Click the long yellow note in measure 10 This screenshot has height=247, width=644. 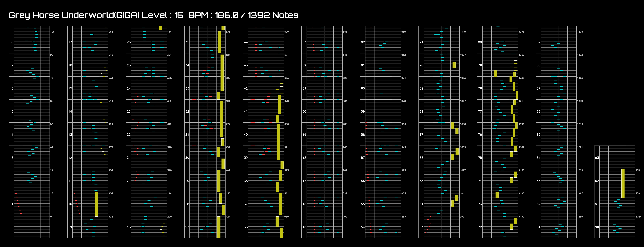(96, 204)
